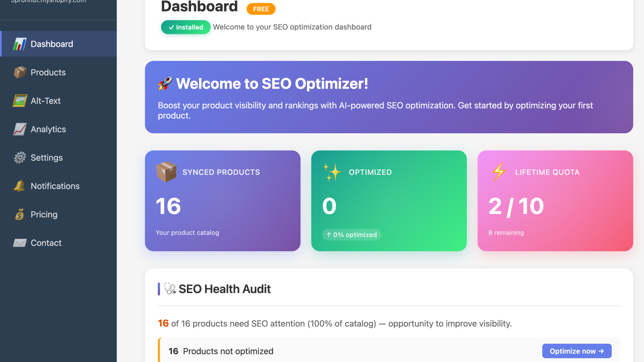Image resolution: width=644 pixels, height=362 pixels.
Task: Click the Optimize now button
Action: click(x=577, y=351)
